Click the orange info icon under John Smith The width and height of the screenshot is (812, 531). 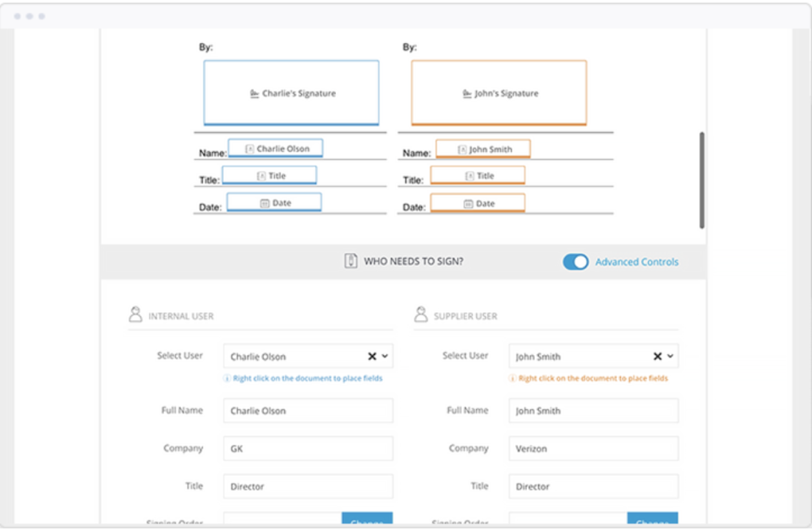[513, 379]
